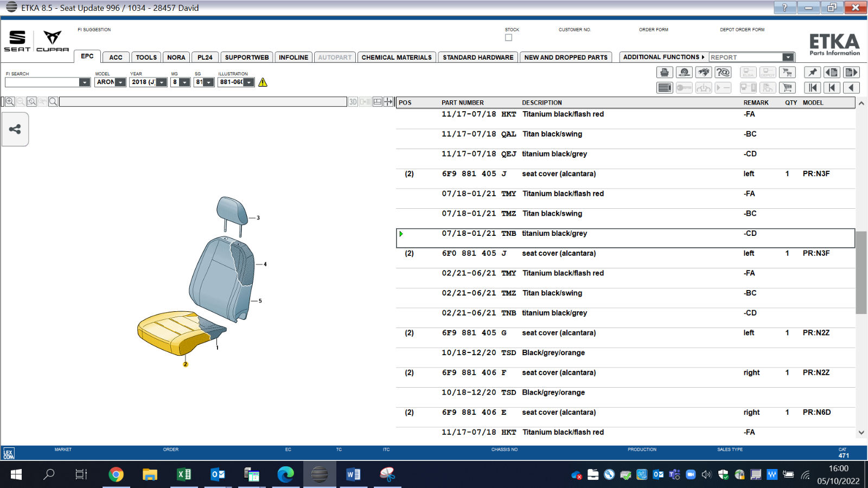Click the print icon in the toolbar
Viewport: 868px width, 488px height.
click(x=665, y=72)
